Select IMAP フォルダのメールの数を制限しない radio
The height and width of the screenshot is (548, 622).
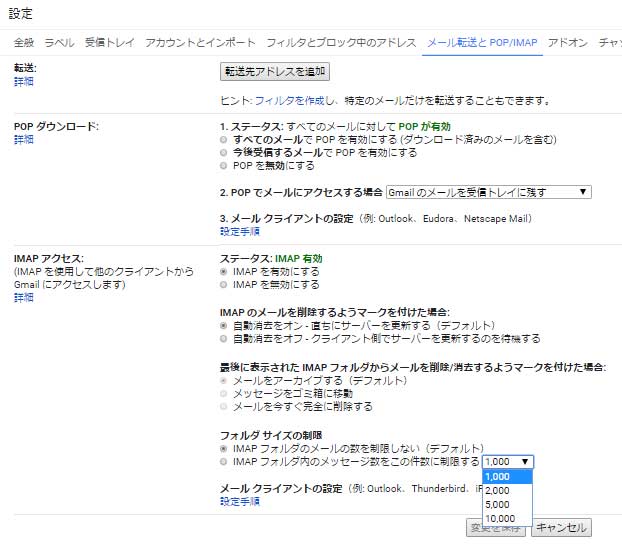(224, 448)
